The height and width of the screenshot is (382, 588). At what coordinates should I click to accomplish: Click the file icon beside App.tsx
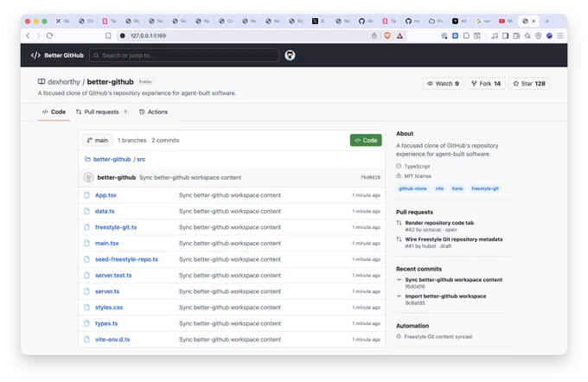[x=87, y=195]
